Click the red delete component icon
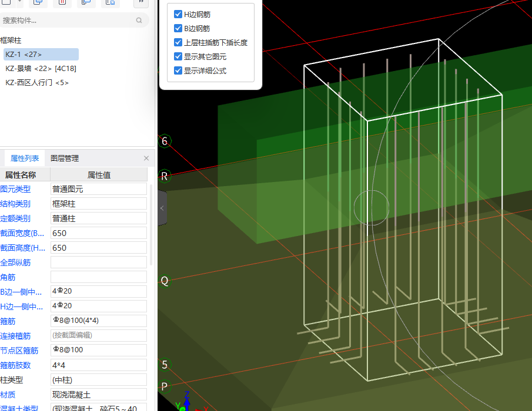Image resolution: width=532 pixels, height=411 pixels. [62, 2]
